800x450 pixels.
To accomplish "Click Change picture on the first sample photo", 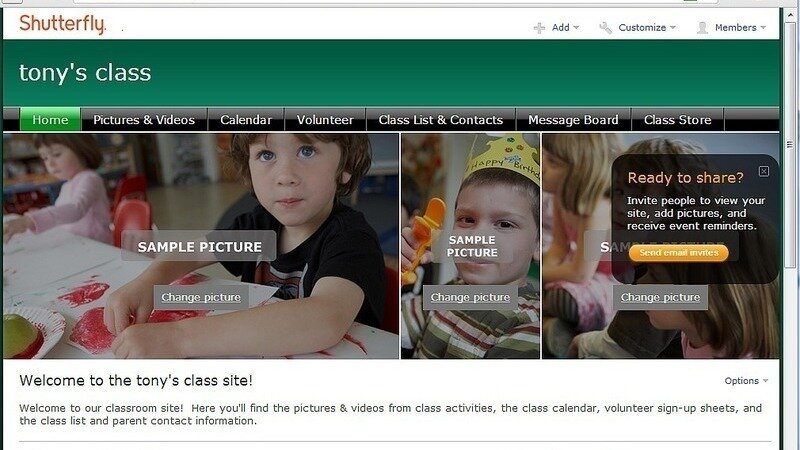I will pos(201,297).
